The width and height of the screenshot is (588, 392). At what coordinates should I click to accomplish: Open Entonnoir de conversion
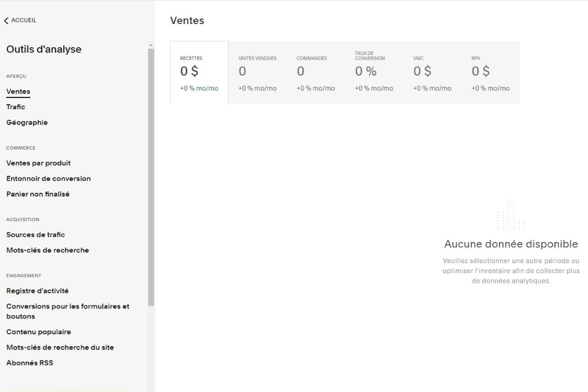pyautogui.click(x=48, y=178)
